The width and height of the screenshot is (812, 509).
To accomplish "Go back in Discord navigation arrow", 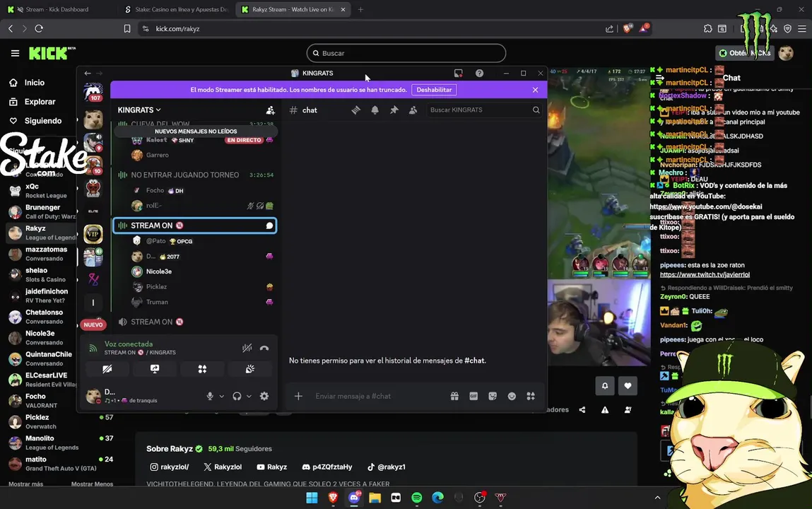I will point(88,73).
